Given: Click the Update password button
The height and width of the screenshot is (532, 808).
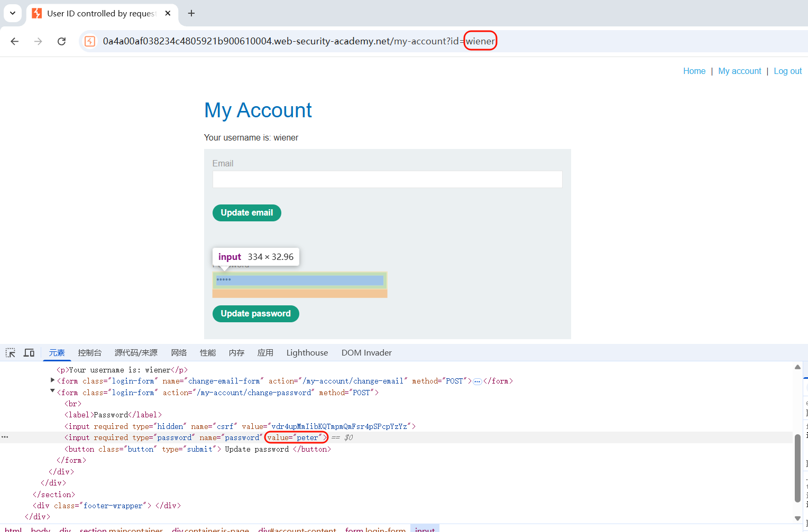Looking at the screenshot, I should pos(255,314).
